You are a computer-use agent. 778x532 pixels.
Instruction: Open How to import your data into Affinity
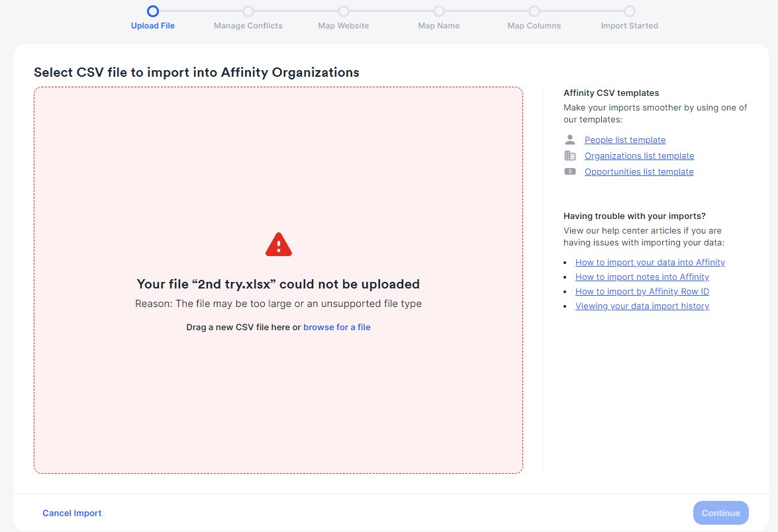[650, 262]
